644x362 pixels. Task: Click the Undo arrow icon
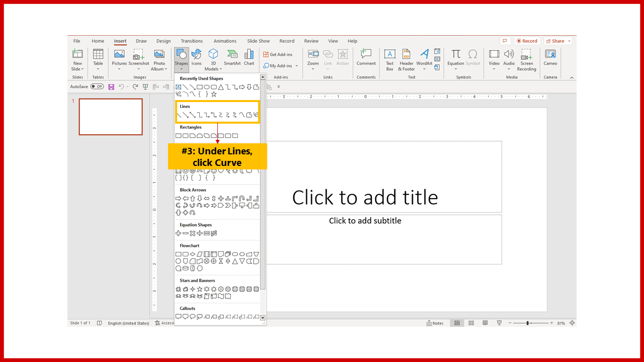coord(121,86)
